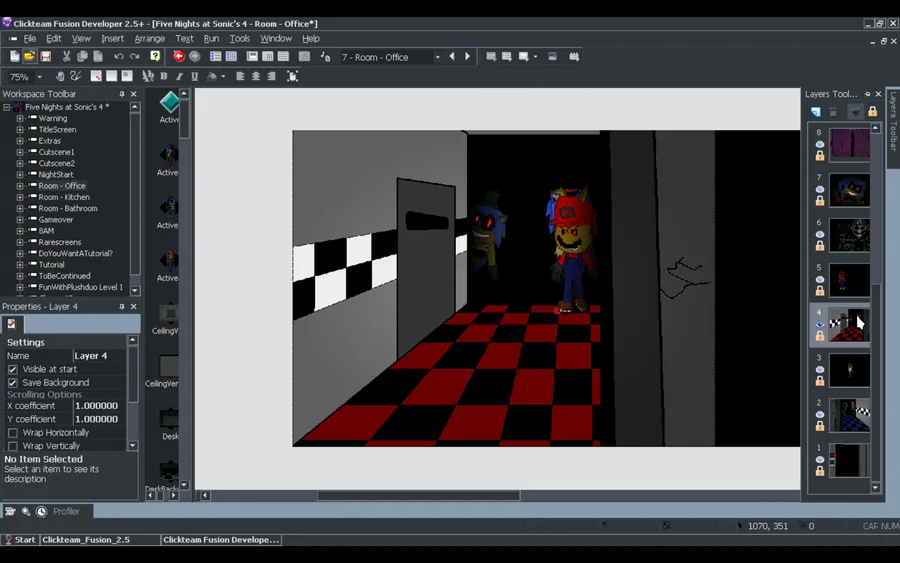Viewport: 900px width, 563px height.
Task: Open the Arrange menu
Action: (x=149, y=38)
